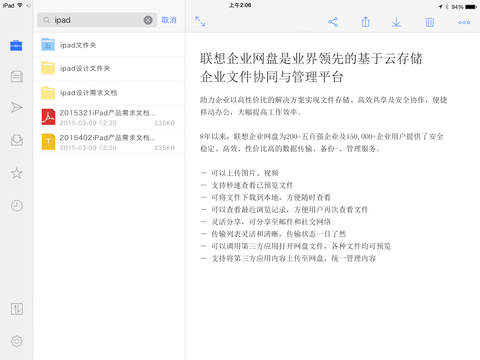
Task: Open the blue briefcase files section
Action: point(16,45)
